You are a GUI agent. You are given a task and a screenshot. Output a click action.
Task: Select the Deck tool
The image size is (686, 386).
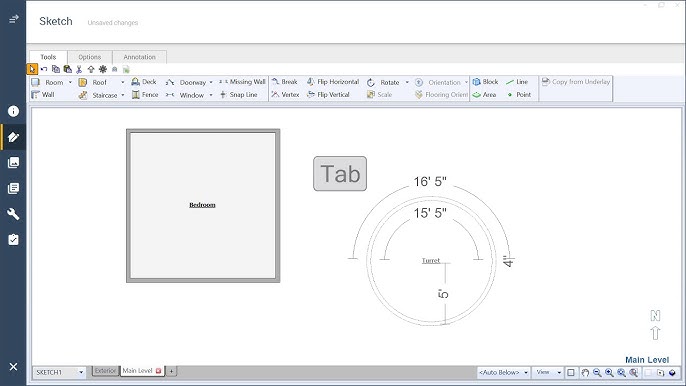[x=144, y=82]
